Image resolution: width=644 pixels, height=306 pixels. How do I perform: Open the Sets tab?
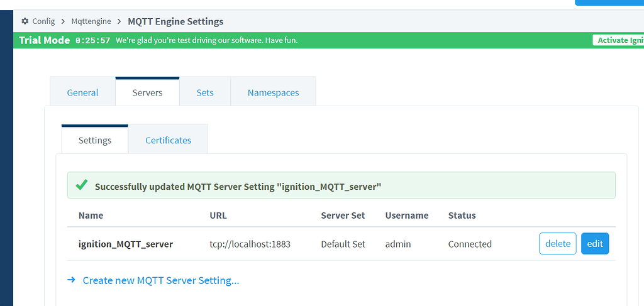(205, 92)
